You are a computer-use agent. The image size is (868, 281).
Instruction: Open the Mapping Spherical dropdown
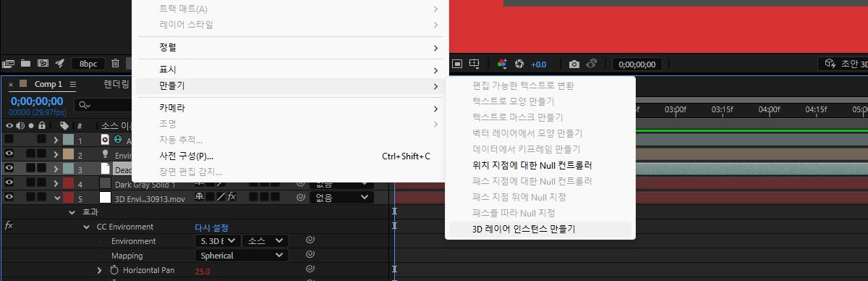tap(242, 256)
